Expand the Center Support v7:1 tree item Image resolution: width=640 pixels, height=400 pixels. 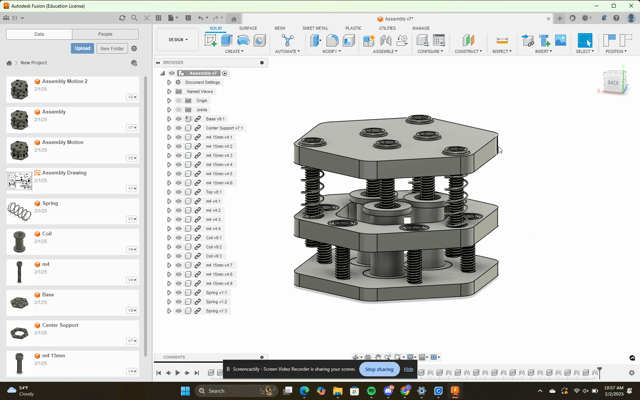click(x=169, y=128)
